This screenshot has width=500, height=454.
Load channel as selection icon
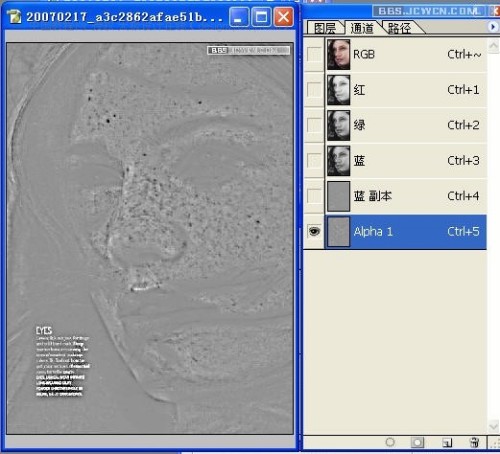(x=390, y=442)
